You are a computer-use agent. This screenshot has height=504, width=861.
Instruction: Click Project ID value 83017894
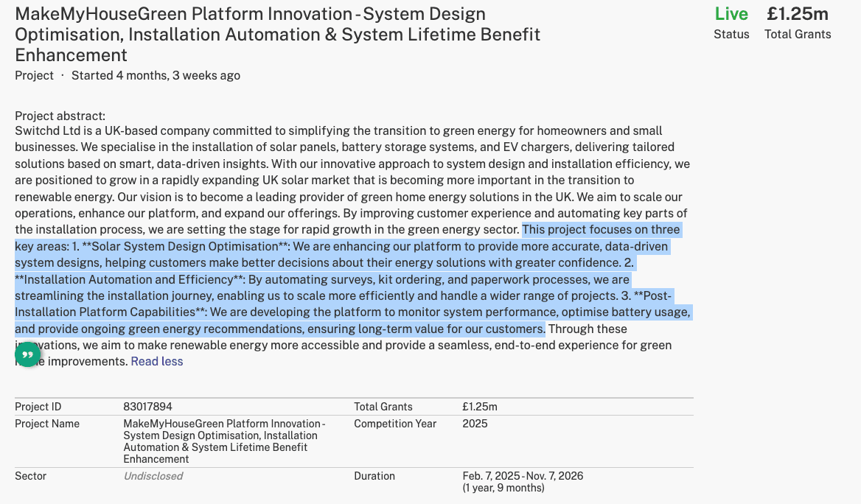click(147, 407)
